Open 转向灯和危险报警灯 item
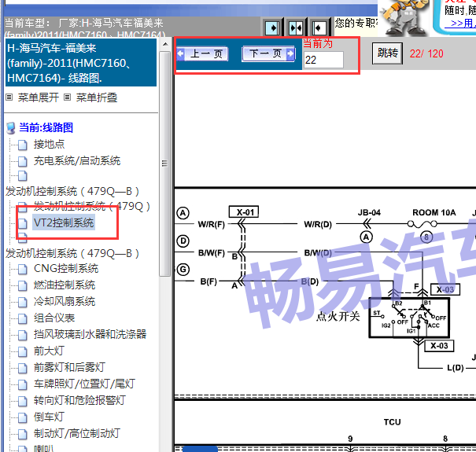Image resolution: width=476 pixels, height=452 pixels. (79, 400)
